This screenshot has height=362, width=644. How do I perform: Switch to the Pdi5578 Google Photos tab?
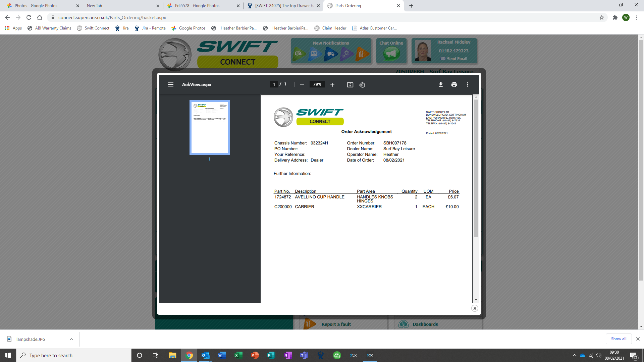click(197, 6)
